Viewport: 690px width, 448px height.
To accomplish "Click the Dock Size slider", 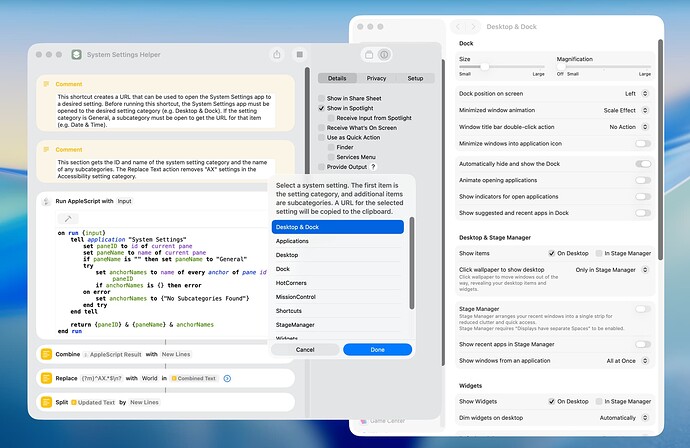I will [x=502, y=67].
